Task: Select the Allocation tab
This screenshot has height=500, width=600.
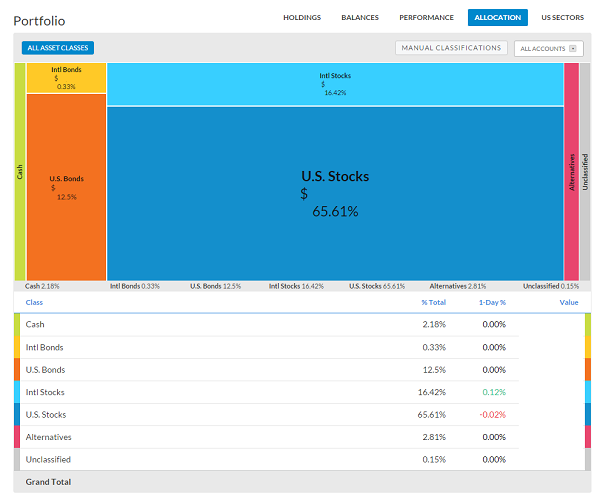Action: click(x=495, y=17)
